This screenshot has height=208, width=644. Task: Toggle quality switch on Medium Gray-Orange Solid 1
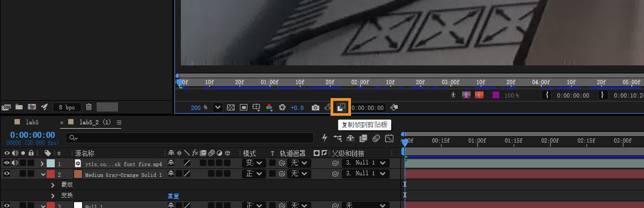(187, 174)
